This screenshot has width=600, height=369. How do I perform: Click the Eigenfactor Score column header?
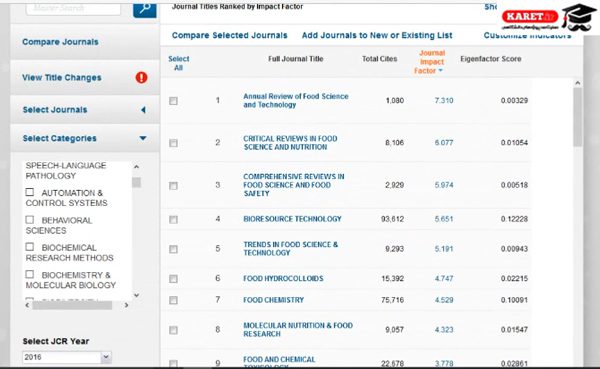[x=491, y=59]
